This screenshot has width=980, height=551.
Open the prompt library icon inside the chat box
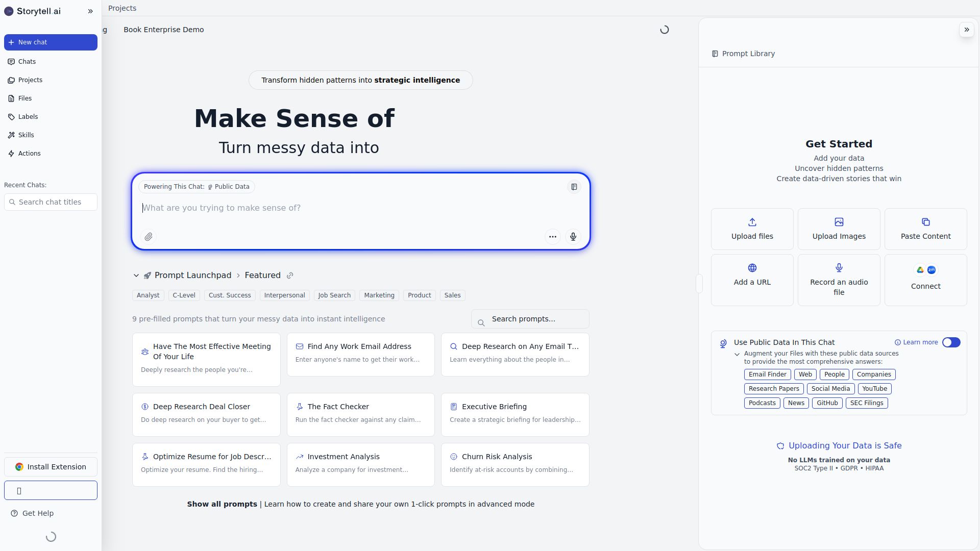pos(574,187)
